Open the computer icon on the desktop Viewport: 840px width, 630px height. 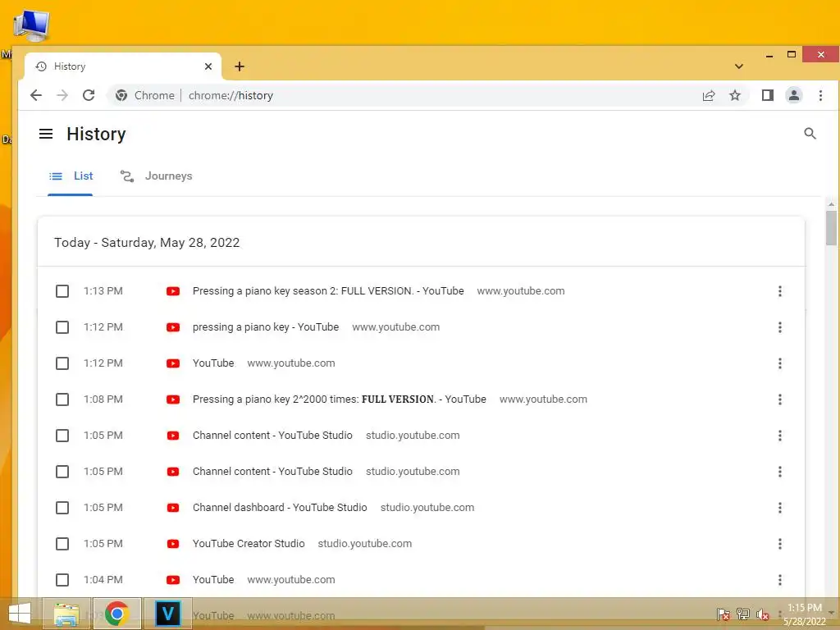click(x=32, y=25)
